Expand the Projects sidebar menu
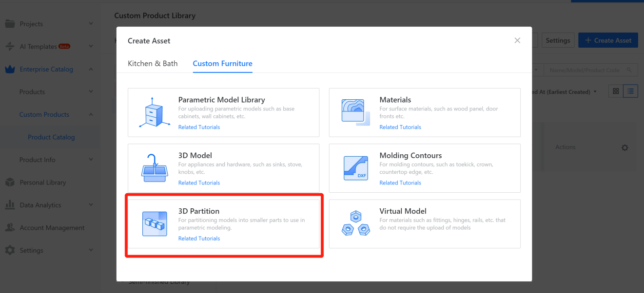Screen dimensions: 644x293 click(x=91, y=24)
